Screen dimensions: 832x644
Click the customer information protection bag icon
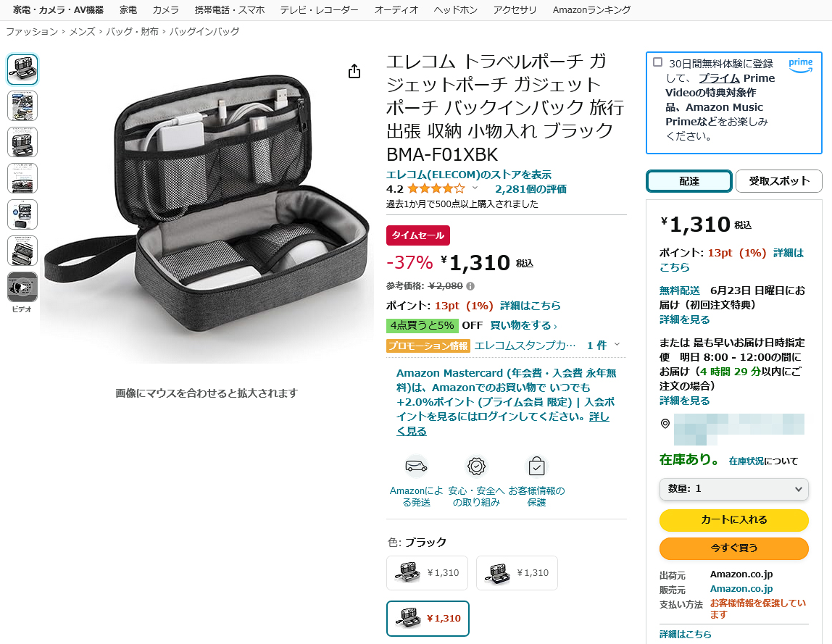tap(536, 467)
